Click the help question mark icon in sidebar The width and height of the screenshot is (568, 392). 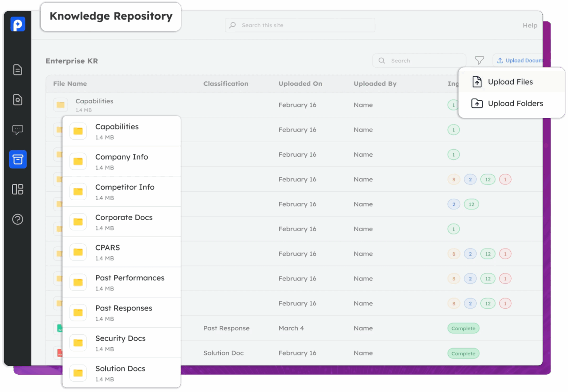click(17, 219)
